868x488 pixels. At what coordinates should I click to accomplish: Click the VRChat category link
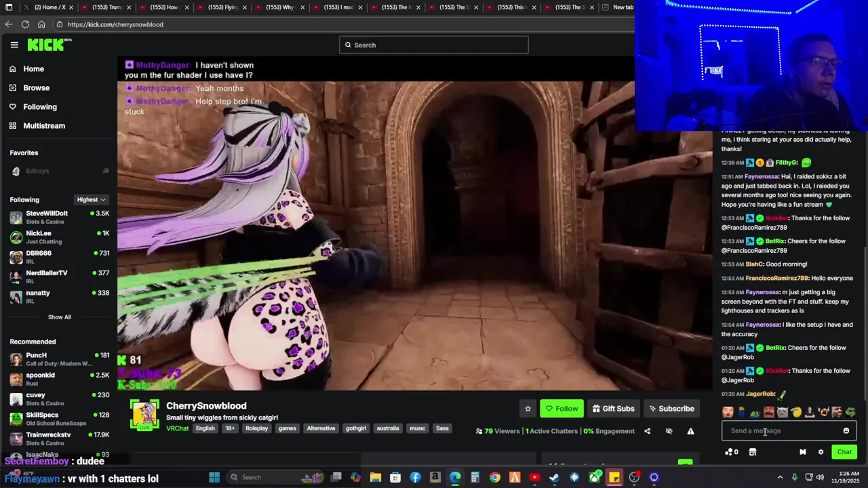tap(178, 428)
